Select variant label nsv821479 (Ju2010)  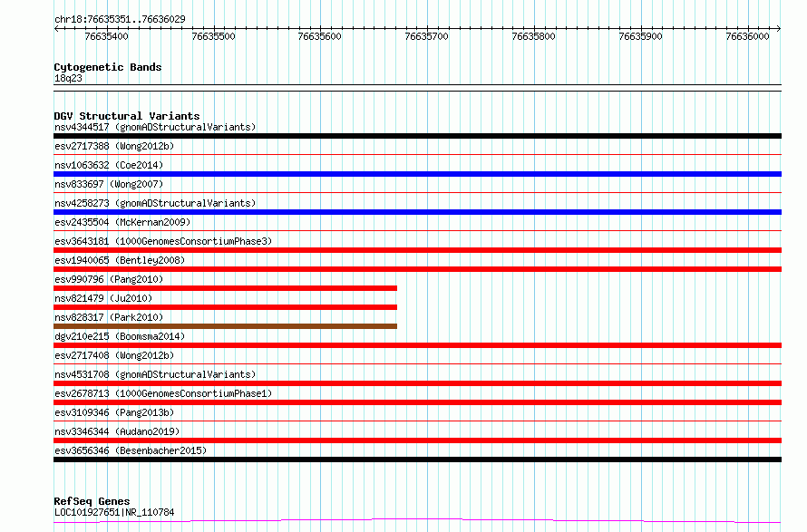(103, 298)
